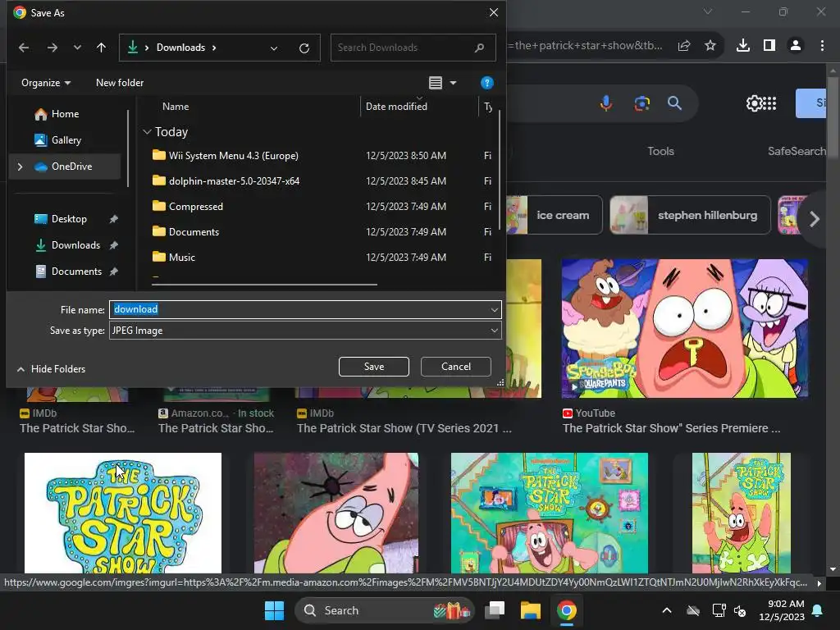
Task: Open File Explorer from taskbar
Action: tap(531, 610)
